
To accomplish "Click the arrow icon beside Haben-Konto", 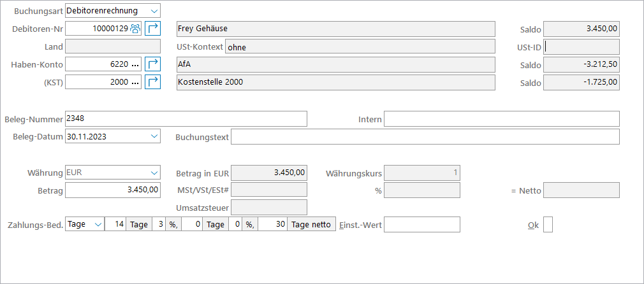I will [x=152, y=64].
